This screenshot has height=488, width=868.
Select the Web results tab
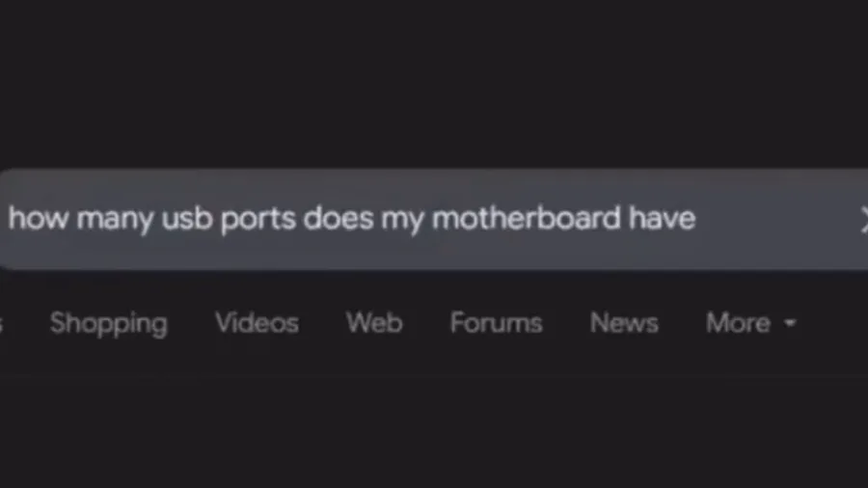[374, 322]
